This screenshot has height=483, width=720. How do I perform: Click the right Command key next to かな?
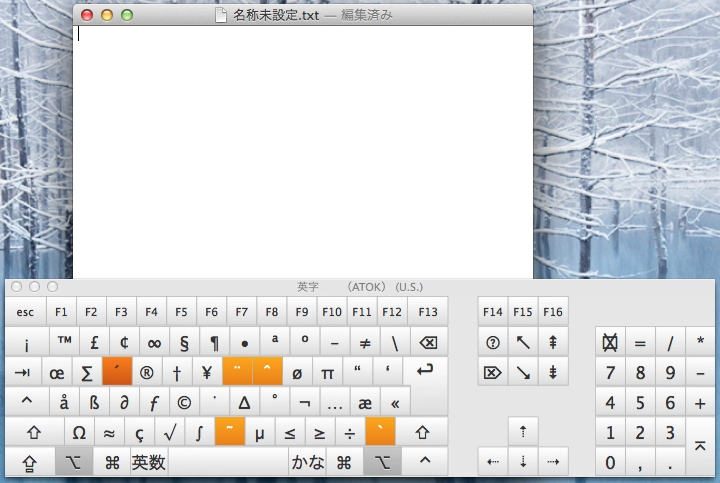pos(343,462)
